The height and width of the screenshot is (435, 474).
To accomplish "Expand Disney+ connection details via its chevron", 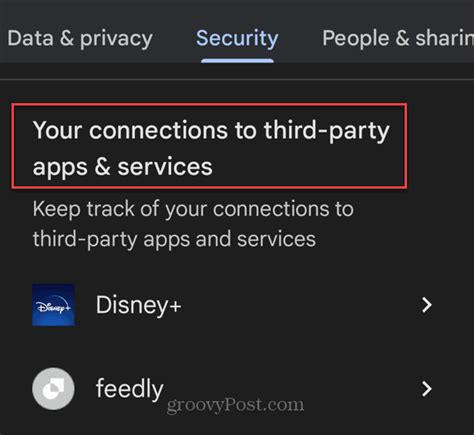I will (427, 305).
